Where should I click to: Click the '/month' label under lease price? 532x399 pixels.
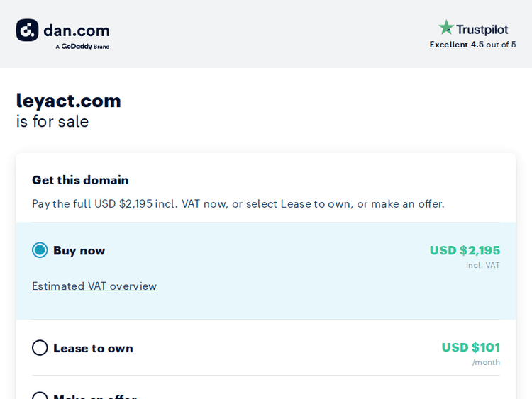(x=486, y=362)
